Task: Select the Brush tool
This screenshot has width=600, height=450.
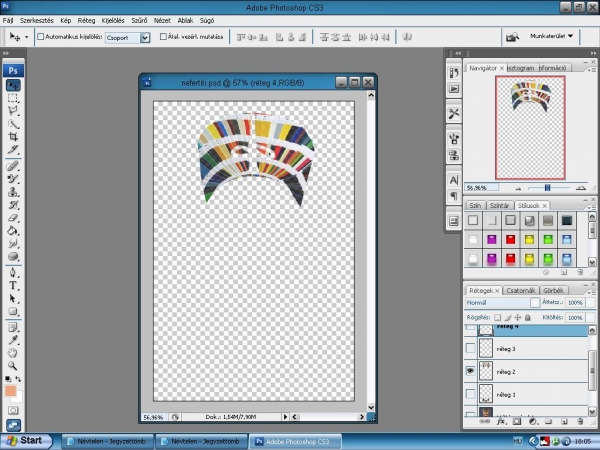Action: pyautogui.click(x=13, y=179)
